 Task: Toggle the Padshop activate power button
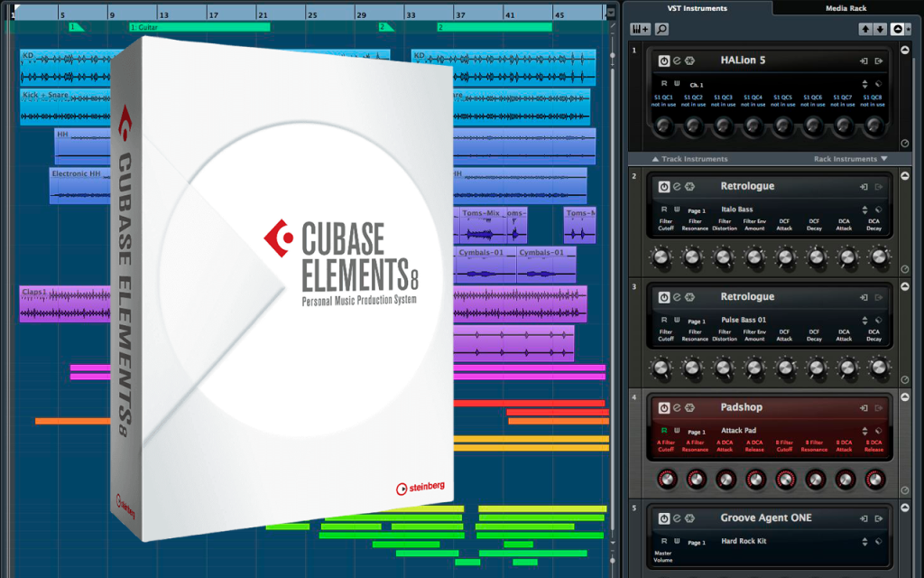click(x=664, y=407)
